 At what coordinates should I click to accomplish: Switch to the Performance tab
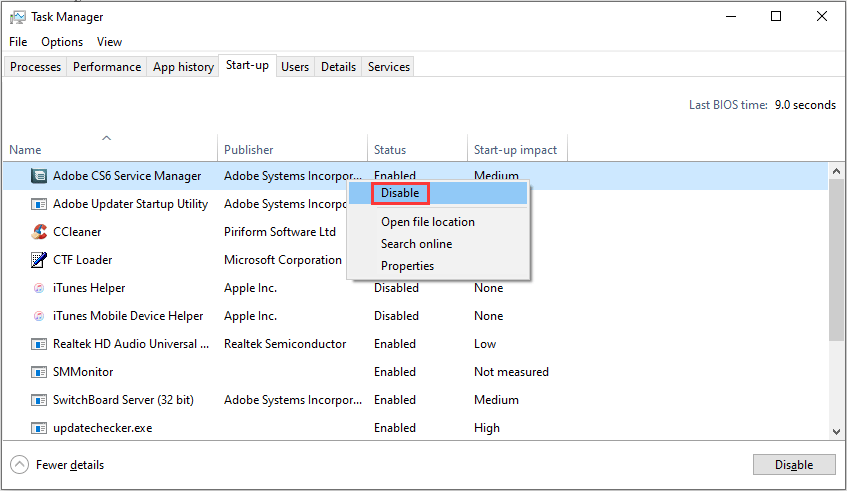pos(107,67)
